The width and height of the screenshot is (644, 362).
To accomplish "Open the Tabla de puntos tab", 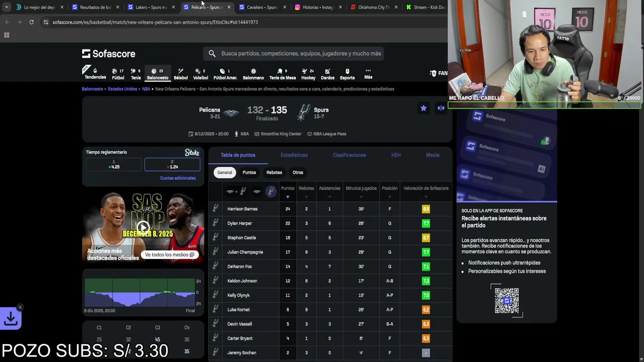I will pyautogui.click(x=238, y=155).
